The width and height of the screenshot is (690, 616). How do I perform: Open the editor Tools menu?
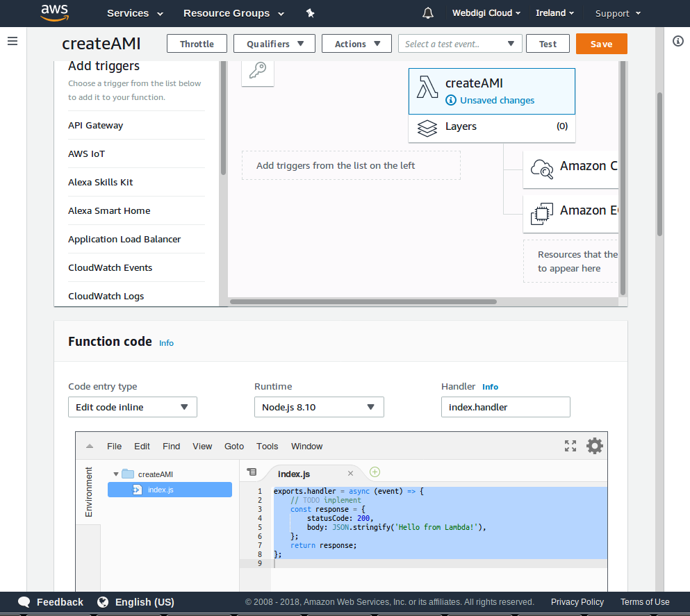tap(267, 447)
